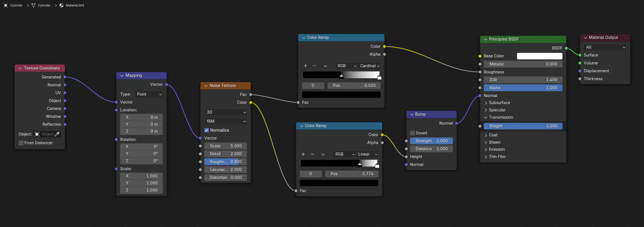This screenshot has width=644, height=227.
Task: Click the Pos 0.774 field
Action: (352, 174)
